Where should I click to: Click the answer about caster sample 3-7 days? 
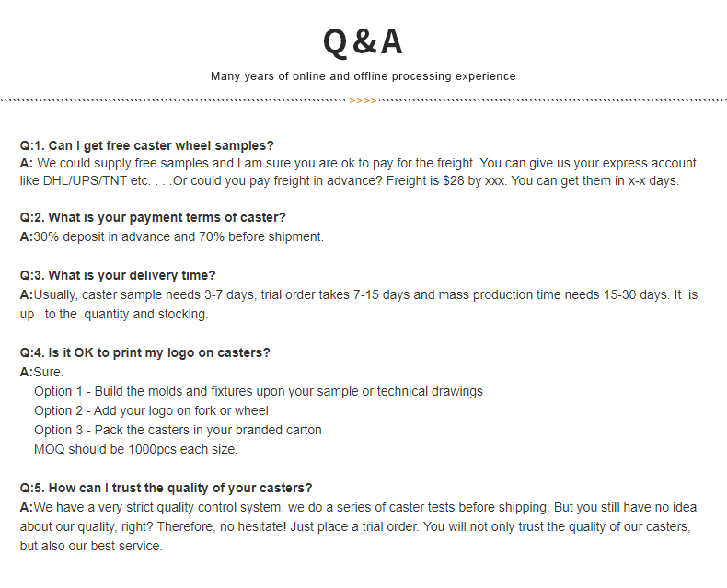359,294
